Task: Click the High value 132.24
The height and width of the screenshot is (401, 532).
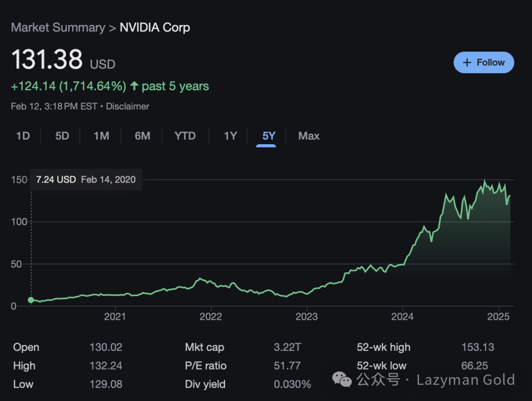Action: tap(106, 366)
